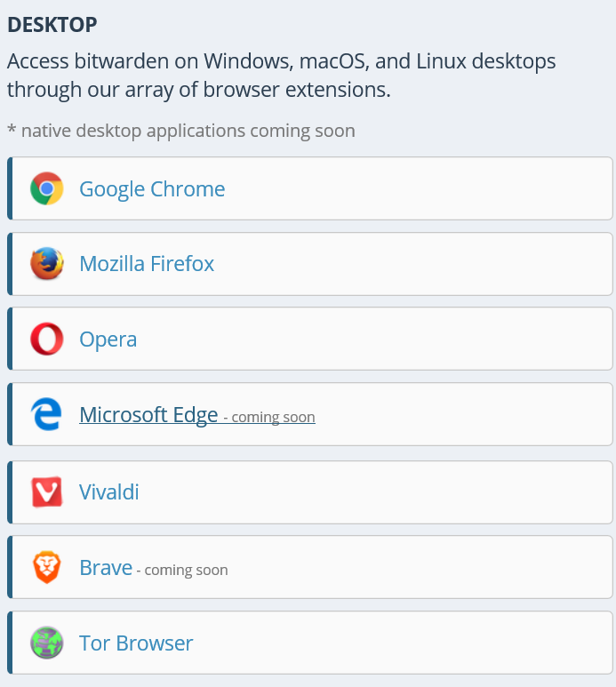Click the Tor Browser globe icon
This screenshot has width=616, height=687.
point(47,643)
